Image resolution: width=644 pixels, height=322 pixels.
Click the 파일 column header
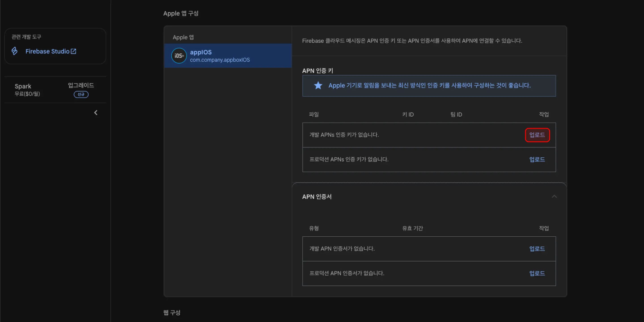314,114
